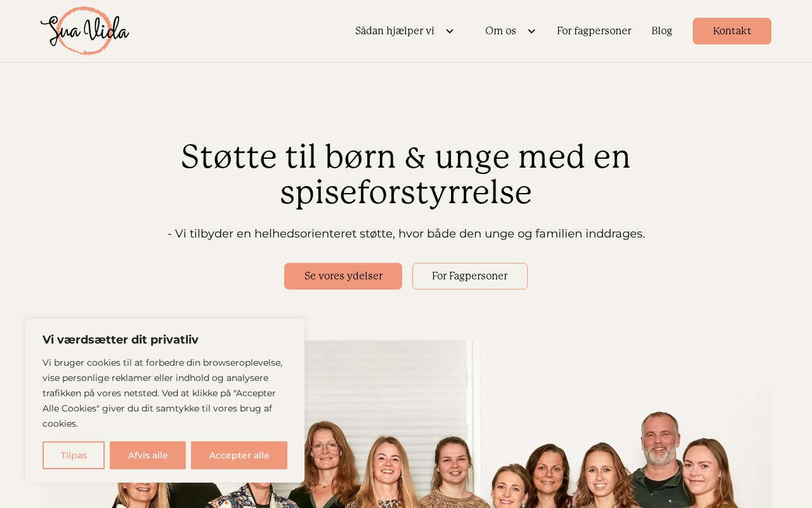This screenshot has width=812, height=508.
Task: Open the Sådan hjælper vi menu label
Action: [x=395, y=31]
